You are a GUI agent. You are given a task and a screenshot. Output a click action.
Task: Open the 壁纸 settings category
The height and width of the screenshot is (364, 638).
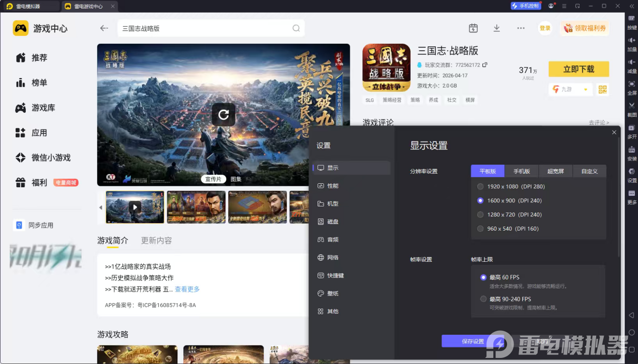351,294
